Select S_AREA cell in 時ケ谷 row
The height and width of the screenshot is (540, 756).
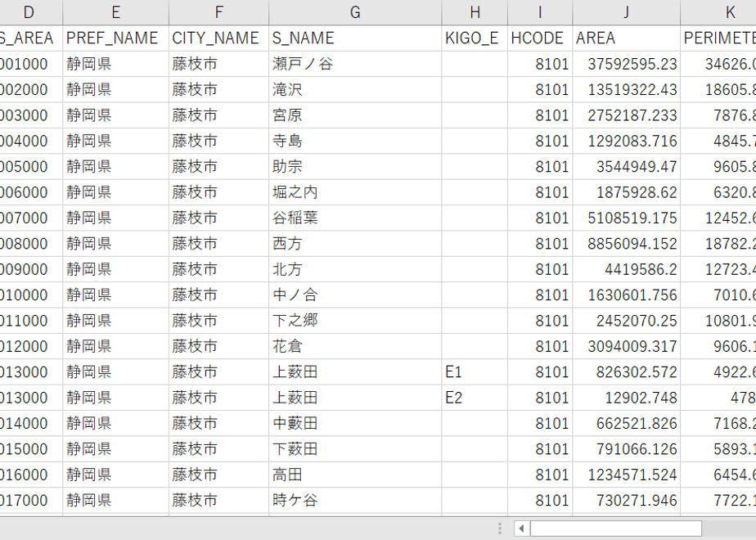click(x=31, y=500)
